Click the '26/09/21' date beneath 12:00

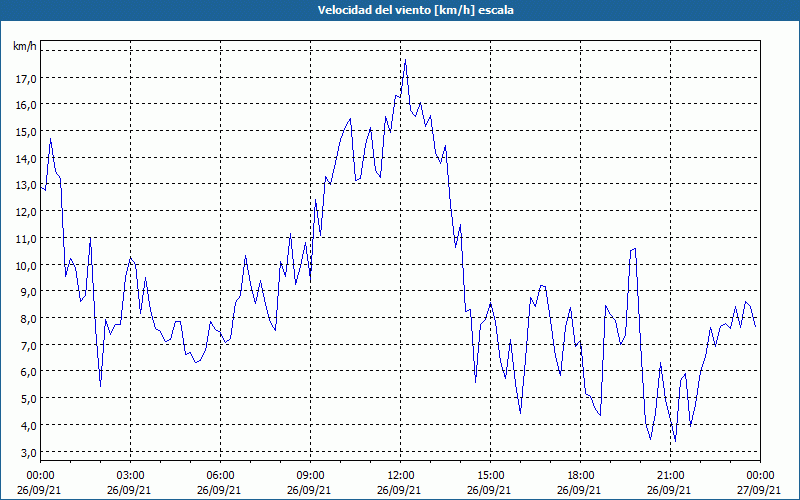point(399,490)
